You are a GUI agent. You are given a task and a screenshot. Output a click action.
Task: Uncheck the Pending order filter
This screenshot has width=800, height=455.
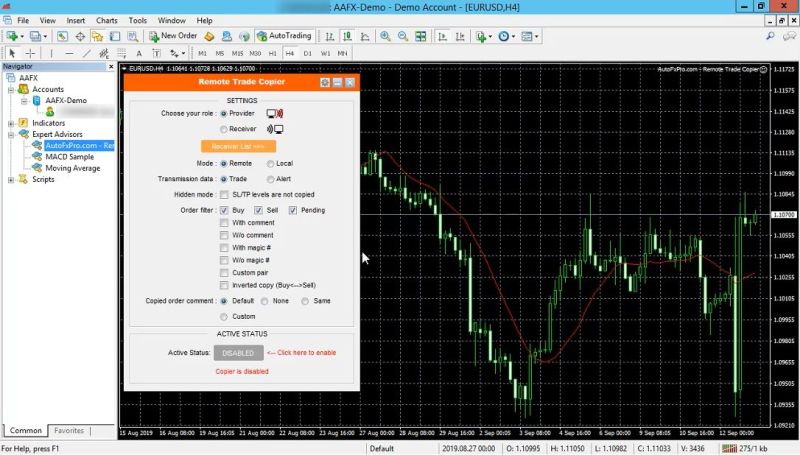coord(293,210)
